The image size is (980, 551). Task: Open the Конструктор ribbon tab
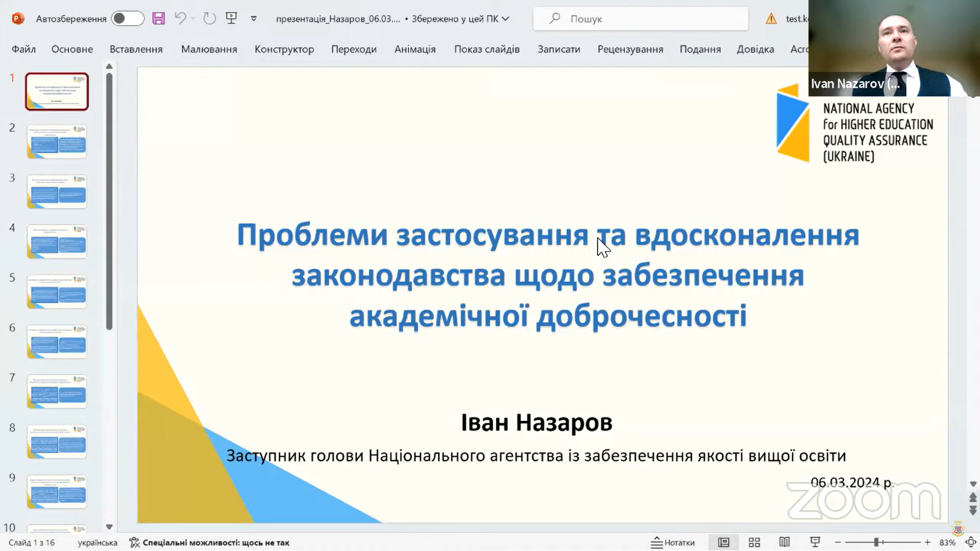284,49
